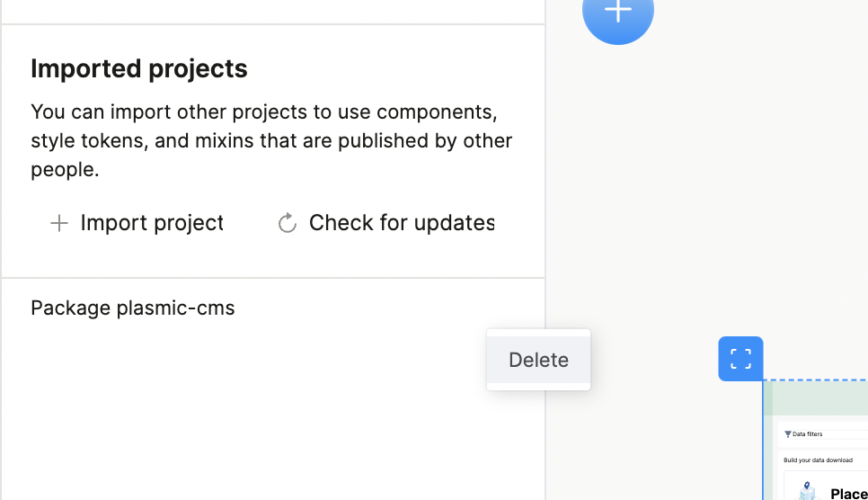Viewport: 868px width, 500px height.
Task: Click the blue focus frame icon
Action: (x=740, y=359)
